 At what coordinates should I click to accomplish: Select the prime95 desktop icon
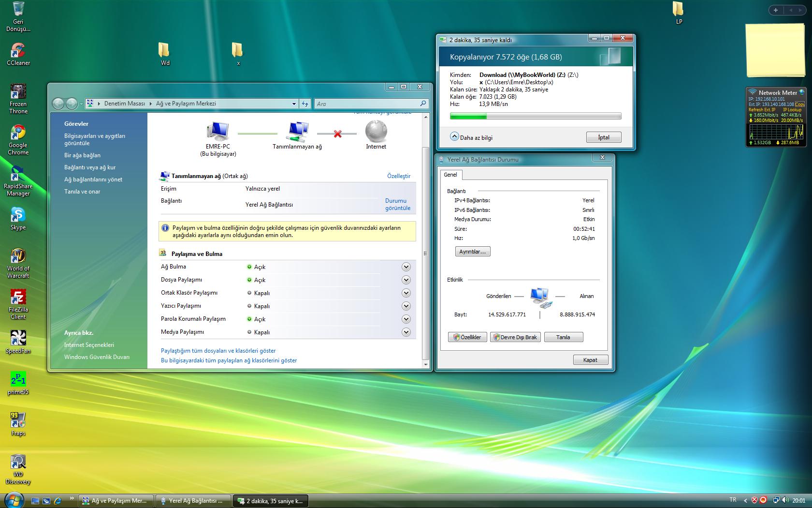coord(18,383)
